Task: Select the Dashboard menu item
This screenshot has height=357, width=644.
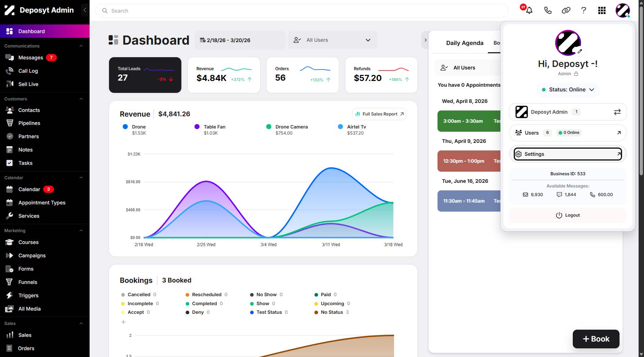Action: pos(45,31)
